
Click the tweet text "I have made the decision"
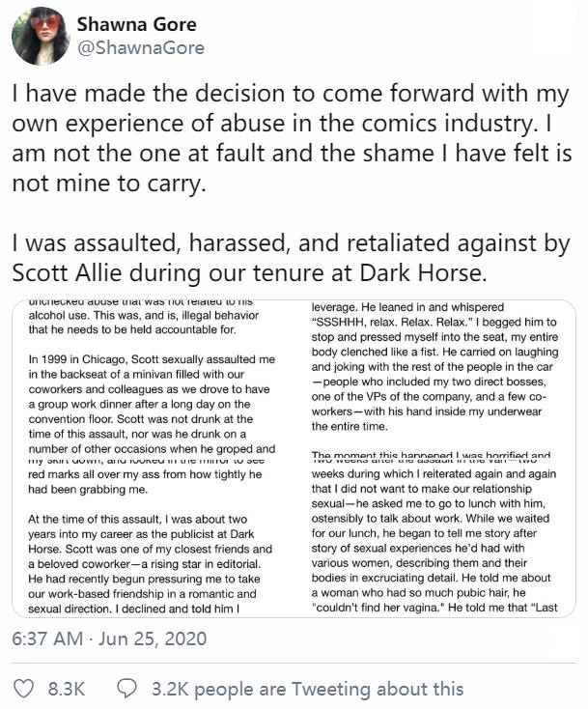292,138
